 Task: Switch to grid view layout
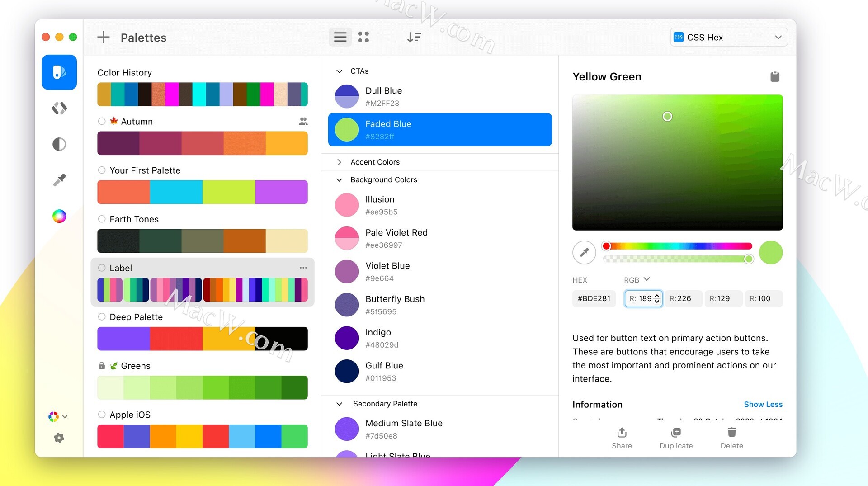(x=363, y=37)
